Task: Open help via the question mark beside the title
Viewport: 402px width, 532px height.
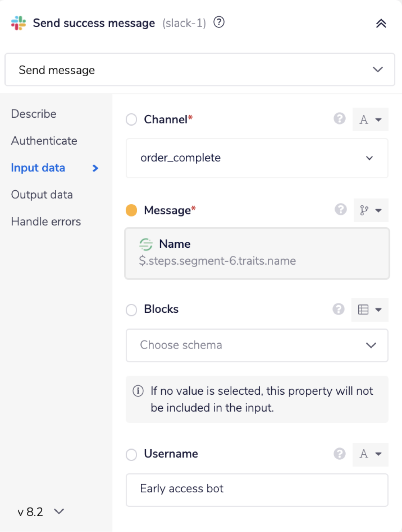Action: click(219, 23)
